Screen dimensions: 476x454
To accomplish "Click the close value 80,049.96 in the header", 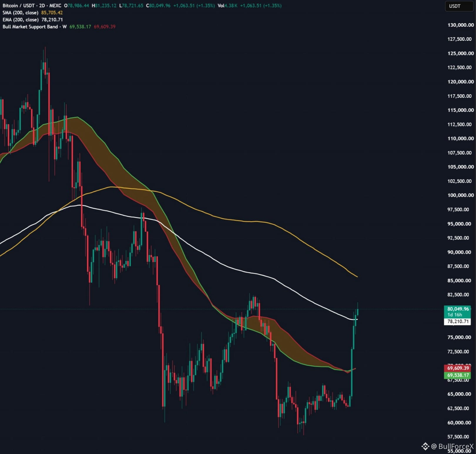I will [x=160, y=6].
